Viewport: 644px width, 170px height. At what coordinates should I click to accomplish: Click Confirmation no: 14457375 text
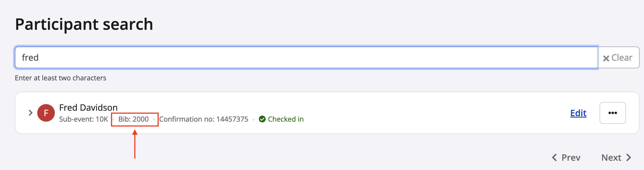point(204,119)
